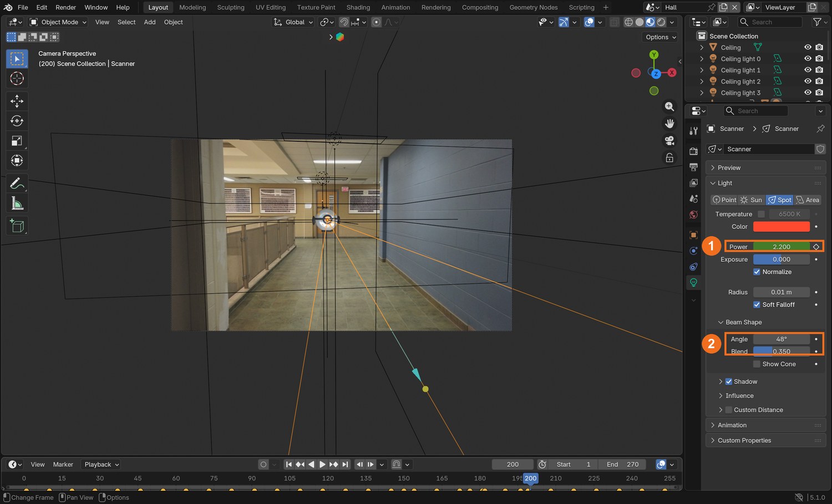The height and width of the screenshot is (504, 832).
Task: Open the Add menu in viewport header
Action: [150, 22]
